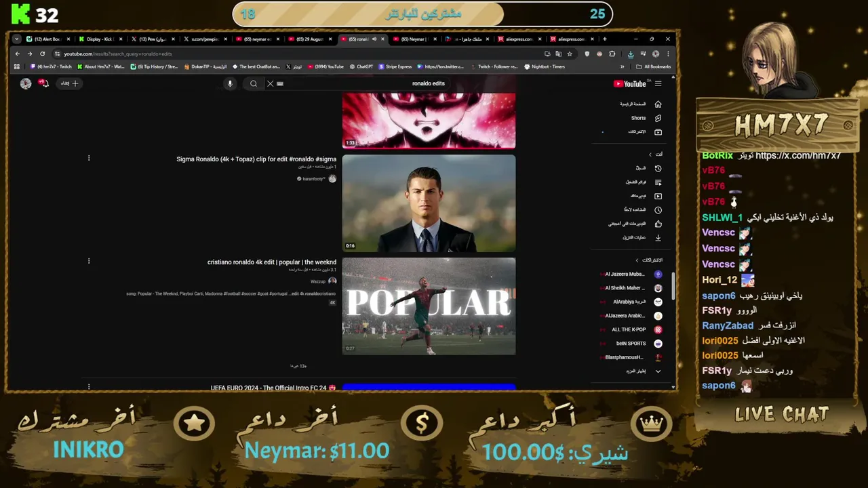This screenshot has height=488, width=868.
Task: Clear the search query with X
Action: click(x=270, y=83)
